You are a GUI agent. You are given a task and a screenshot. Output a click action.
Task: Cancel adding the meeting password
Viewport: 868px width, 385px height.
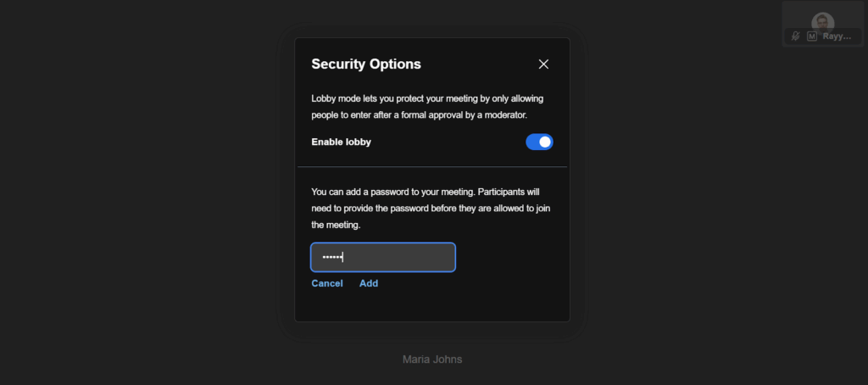pos(327,283)
